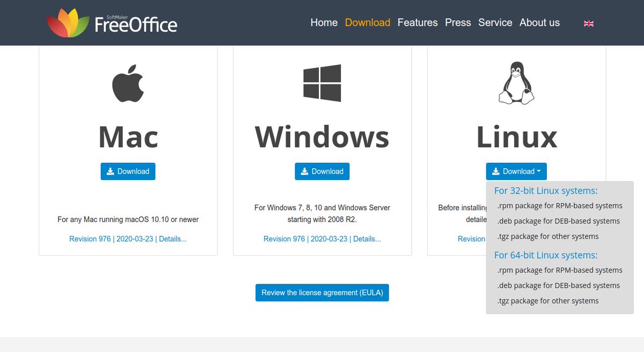The width and height of the screenshot is (644, 352).
Task: Navigate to the Features page
Action: (x=418, y=23)
